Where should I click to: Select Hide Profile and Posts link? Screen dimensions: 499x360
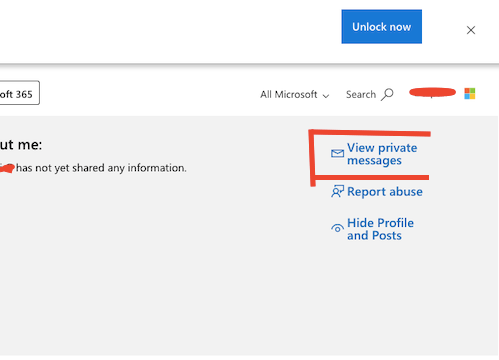pos(380,229)
